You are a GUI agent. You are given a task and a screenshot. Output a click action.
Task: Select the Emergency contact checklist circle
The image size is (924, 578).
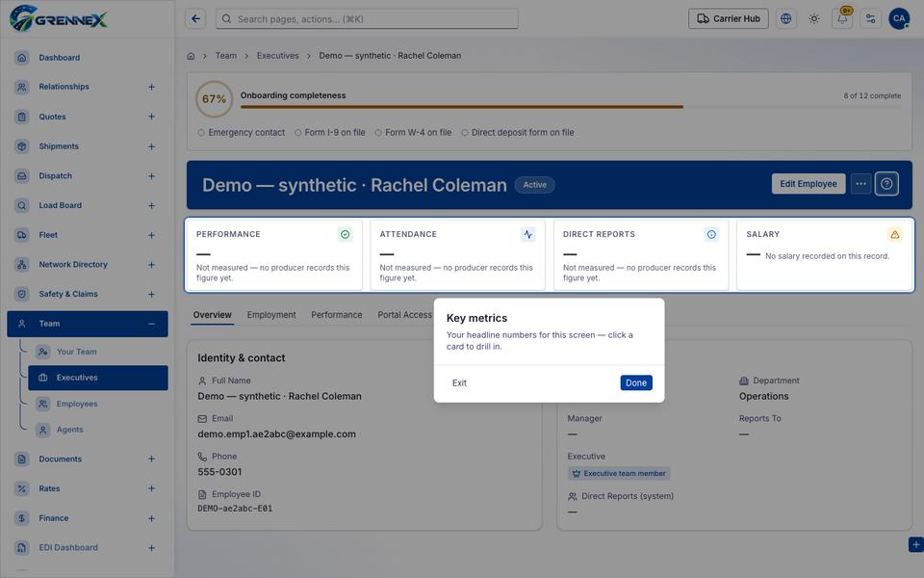201,133
